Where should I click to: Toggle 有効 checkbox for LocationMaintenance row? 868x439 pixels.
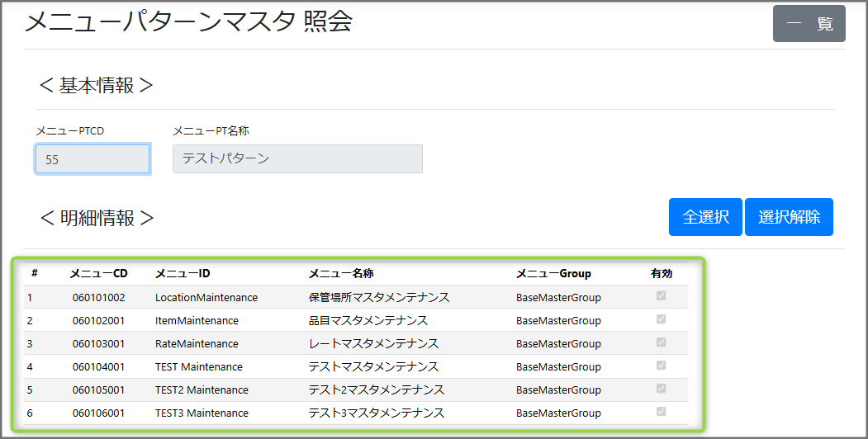point(661,296)
